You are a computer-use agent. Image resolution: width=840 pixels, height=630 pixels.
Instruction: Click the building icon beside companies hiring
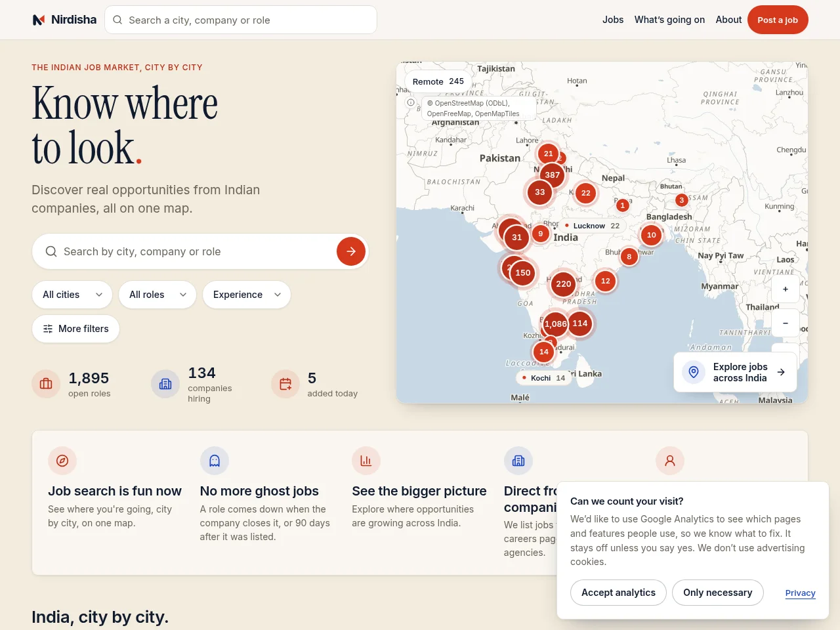point(165,384)
